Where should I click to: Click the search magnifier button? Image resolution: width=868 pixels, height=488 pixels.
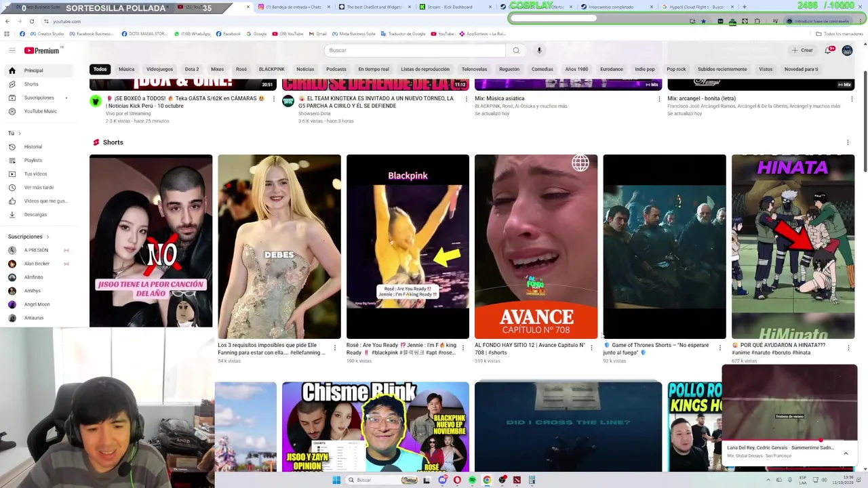516,50
